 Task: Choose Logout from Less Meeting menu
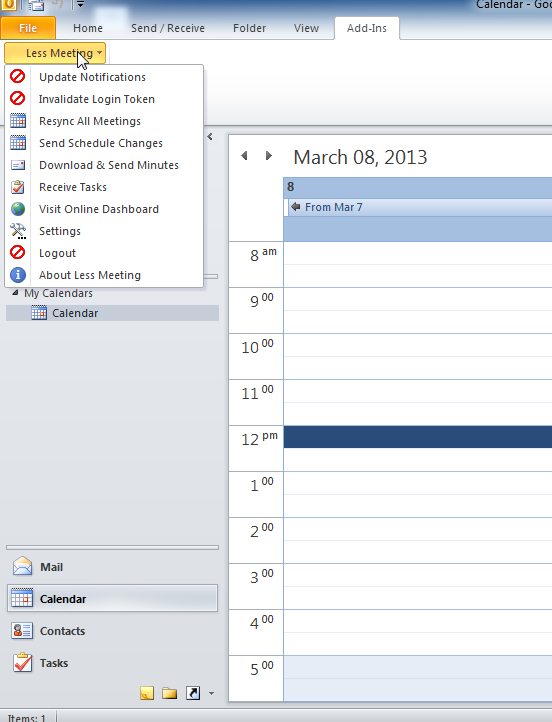pyautogui.click(x=104, y=253)
